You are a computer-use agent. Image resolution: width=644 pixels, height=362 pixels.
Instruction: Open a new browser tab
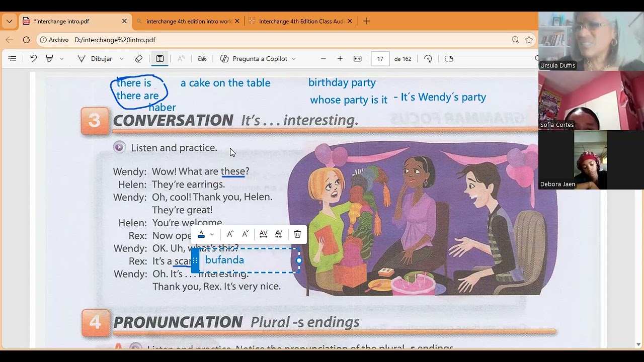coord(367,21)
